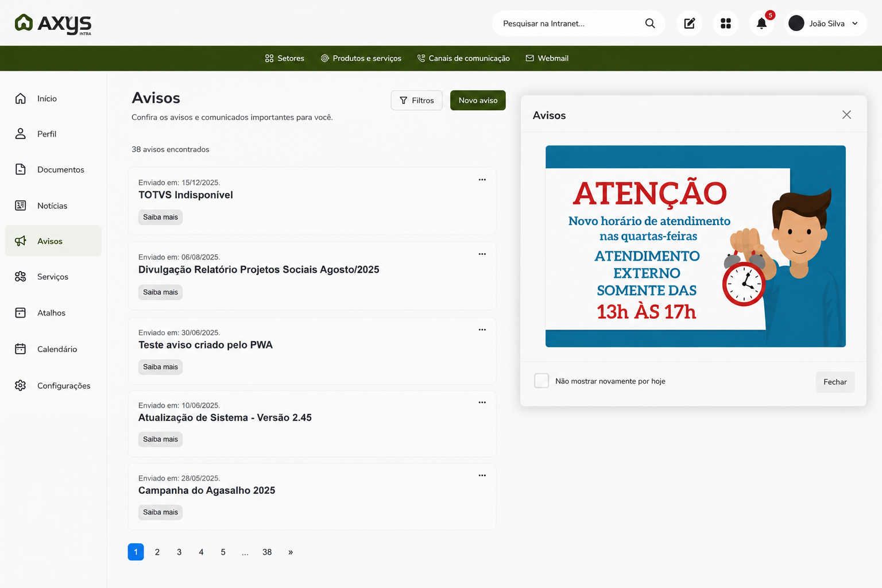Click the next page » arrow
This screenshot has width=882, height=588.
tap(291, 552)
